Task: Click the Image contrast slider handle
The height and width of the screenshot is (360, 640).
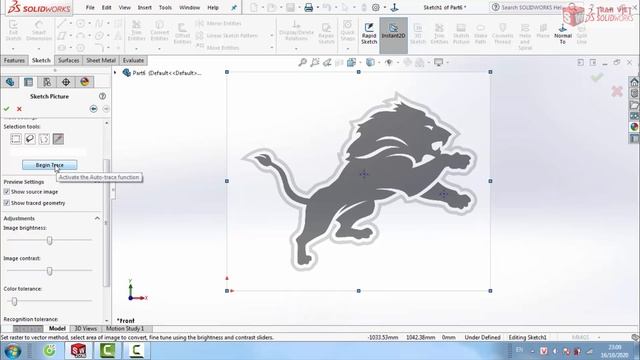Action: [49, 271]
